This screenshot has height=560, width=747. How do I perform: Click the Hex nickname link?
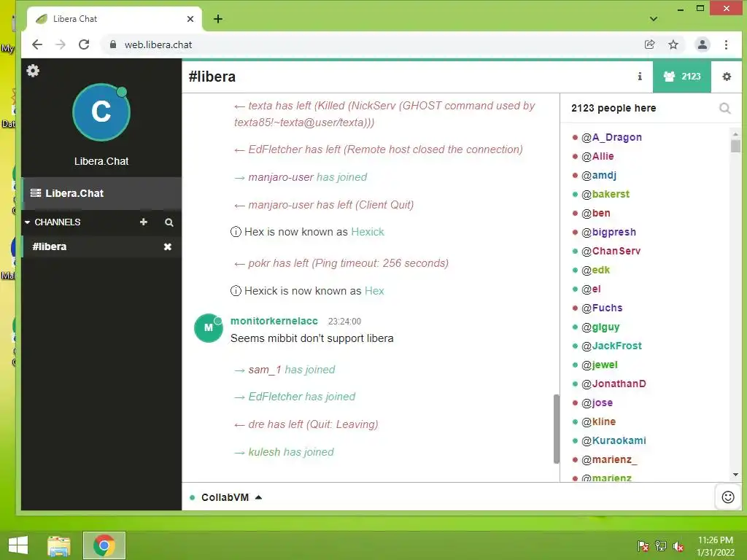[374, 291]
